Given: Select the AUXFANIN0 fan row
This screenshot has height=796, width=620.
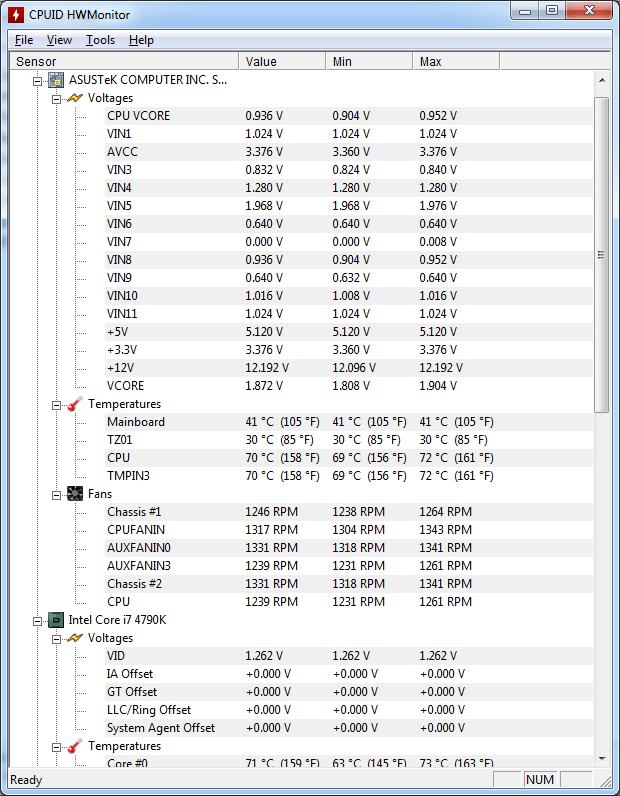Looking at the screenshot, I should (x=349, y=548).
